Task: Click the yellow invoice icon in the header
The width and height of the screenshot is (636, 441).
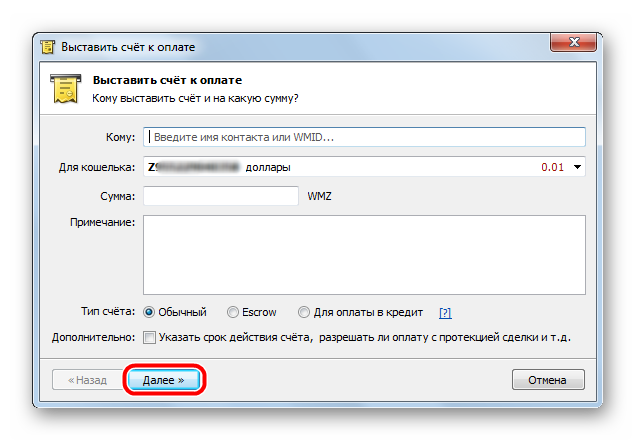Action: [x=65, y=88]
